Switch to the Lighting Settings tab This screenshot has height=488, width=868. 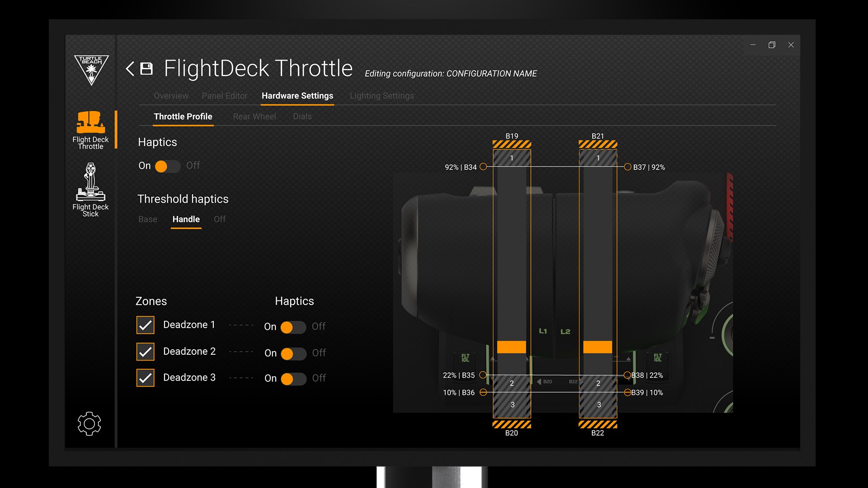point(382,96)
